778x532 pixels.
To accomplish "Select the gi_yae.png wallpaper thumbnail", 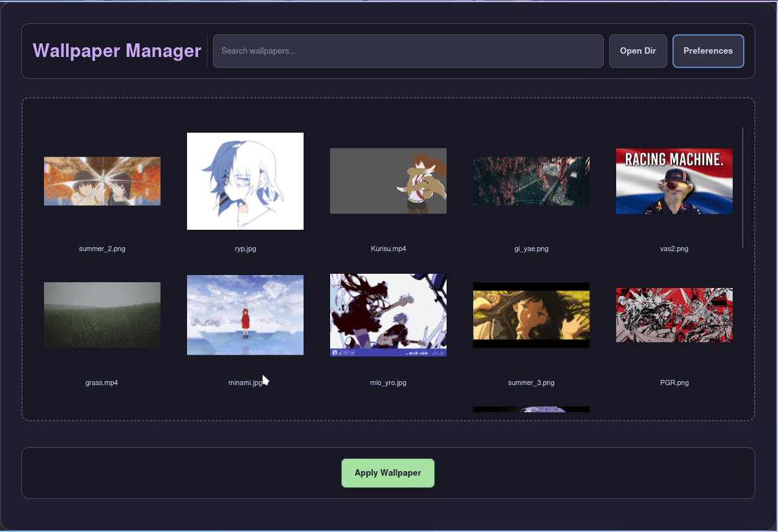I will [x=531, y=181].
